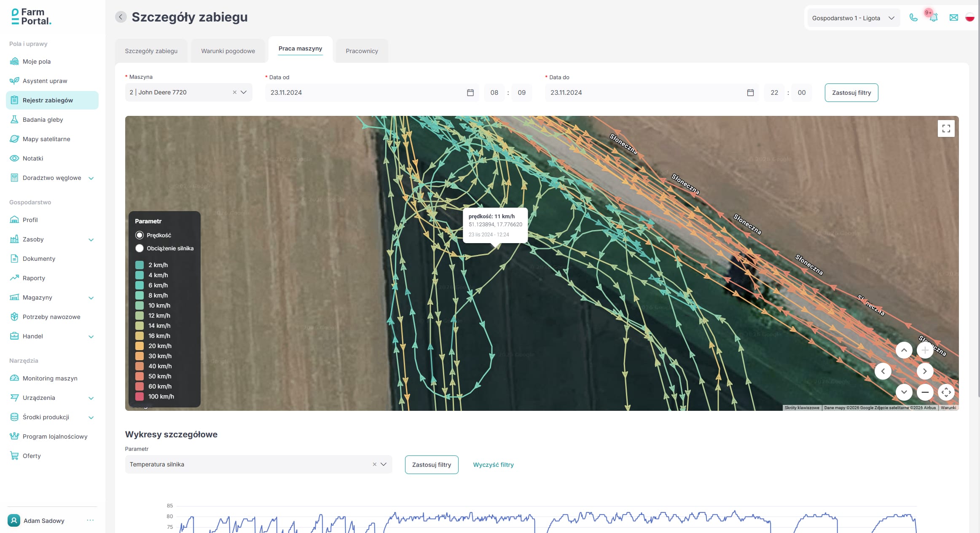Click the Wyczyść filtry link
Image resolution: width=980 pixels, height=533 pixels.
[x=493, y=465]
